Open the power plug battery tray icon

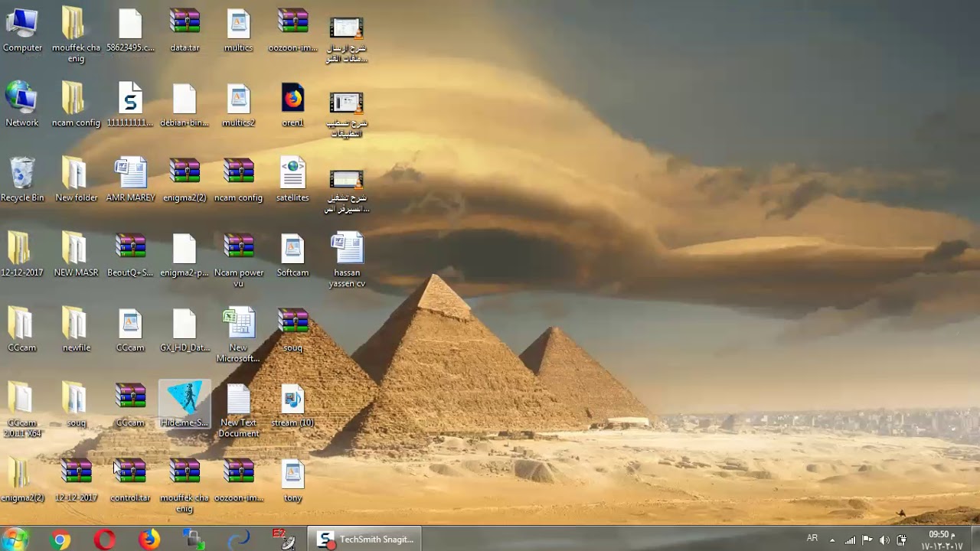click(902, 540)
